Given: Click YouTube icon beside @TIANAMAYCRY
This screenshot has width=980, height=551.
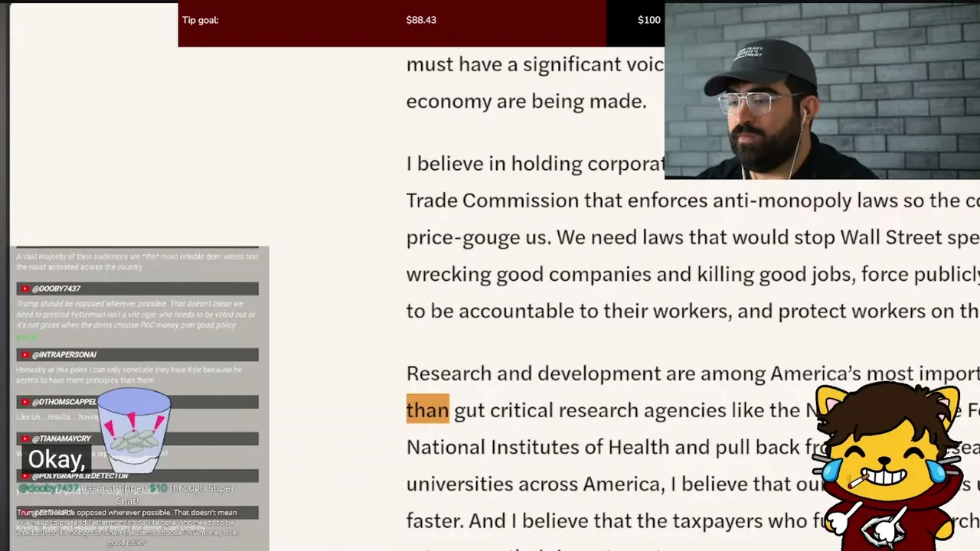Looking at the screenshot, I should (25, 439).
